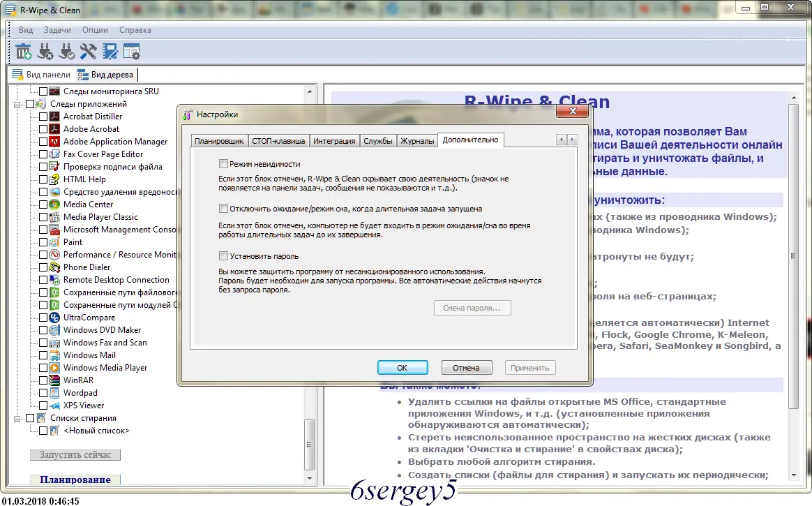Image resolution: width=812 pixels, height=506 pixels.
Task: Open the Вид menu
Action: pos(26,30)
